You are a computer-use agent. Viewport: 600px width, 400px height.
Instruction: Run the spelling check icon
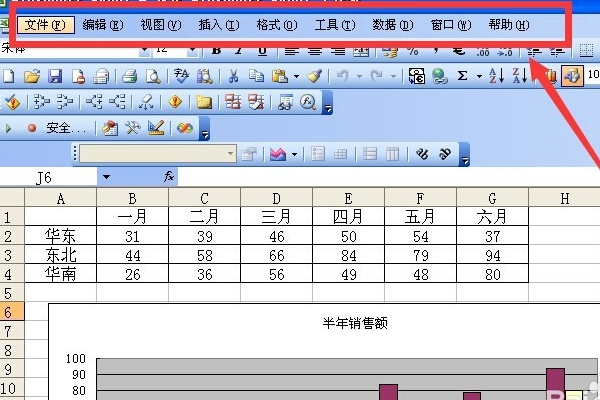pos(181,76)
